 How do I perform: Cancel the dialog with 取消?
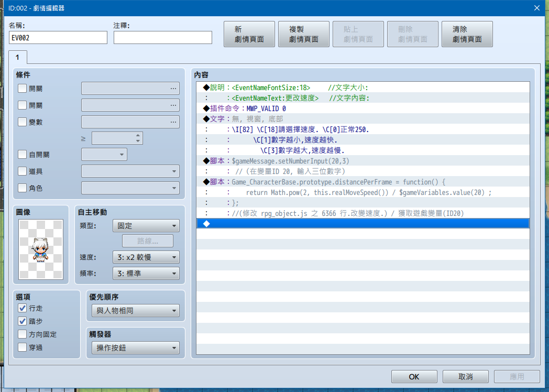point(466,377)
